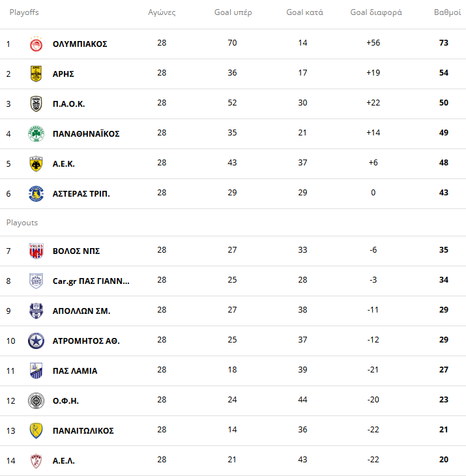466x476 pixels.
Task: Open the ΠΑΝΑΘΗΝΑΪΚΟΣ team page
Action: pos(86,134)
